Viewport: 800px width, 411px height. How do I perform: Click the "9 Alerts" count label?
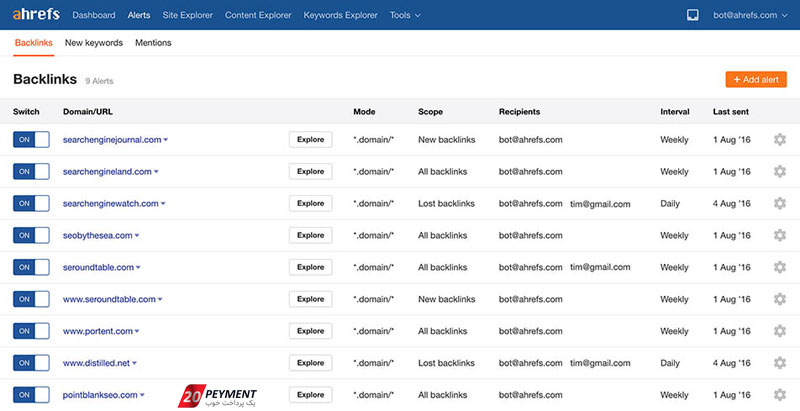click(x=99, y=81)
